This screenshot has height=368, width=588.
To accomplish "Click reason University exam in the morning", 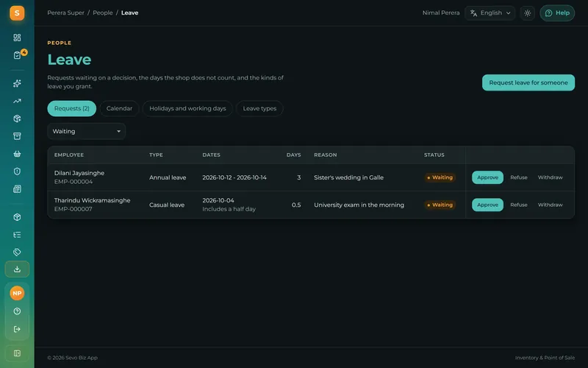I will tap(359, 205).
